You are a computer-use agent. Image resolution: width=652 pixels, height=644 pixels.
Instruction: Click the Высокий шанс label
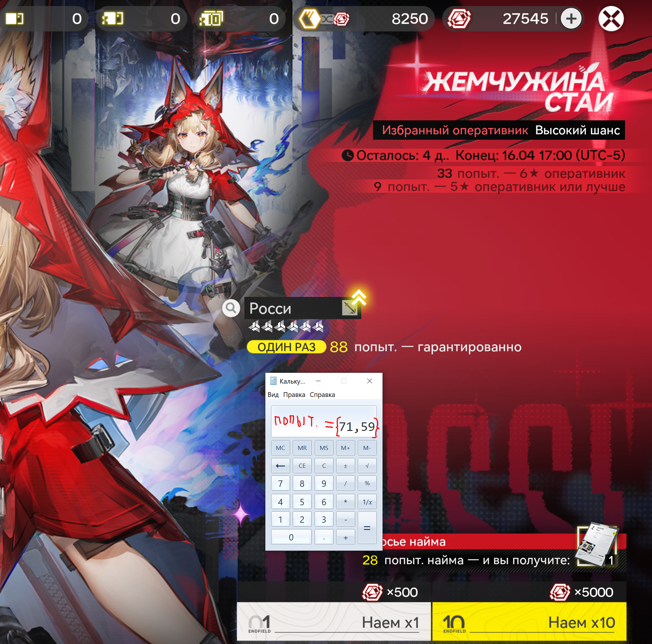click(577, 130)
